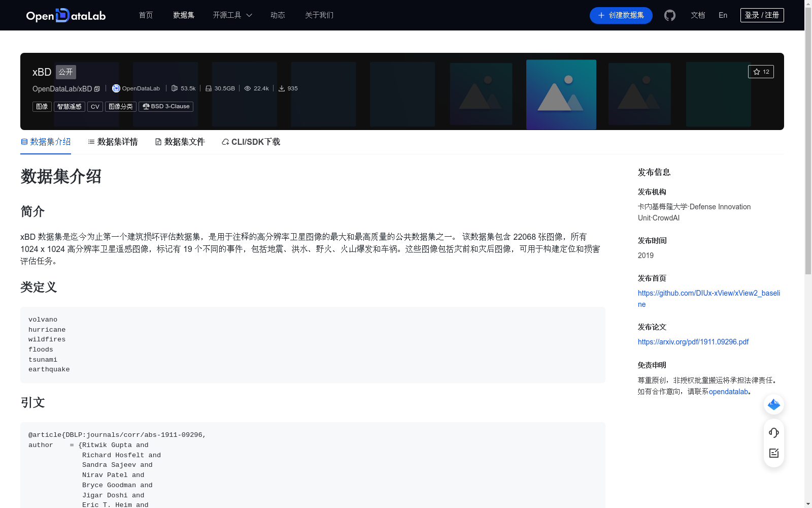812x508 pixels.
Task: Open the arxiv 1911.09296 paper link
Action: 693,342
